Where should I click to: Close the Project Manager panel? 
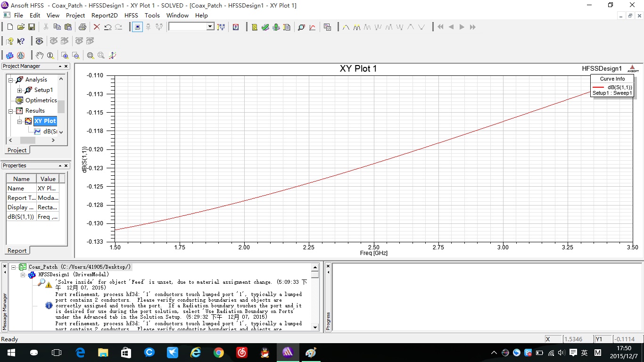pos(66,66)
